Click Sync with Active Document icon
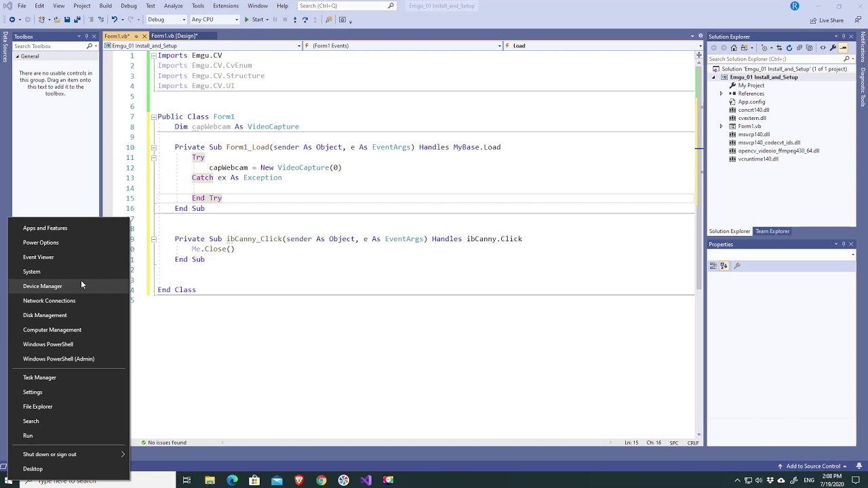This screenshot has height=488, width=868. click(x=779, y=48)
